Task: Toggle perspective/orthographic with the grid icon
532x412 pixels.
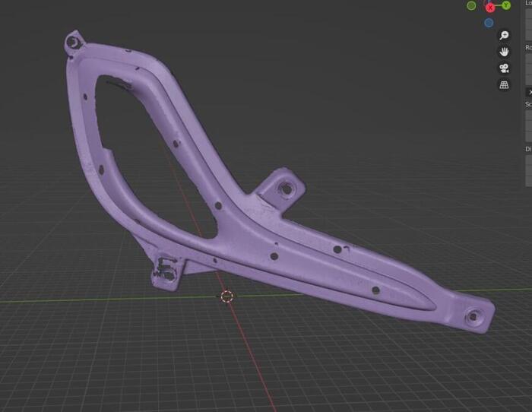Action: (504, 84)
